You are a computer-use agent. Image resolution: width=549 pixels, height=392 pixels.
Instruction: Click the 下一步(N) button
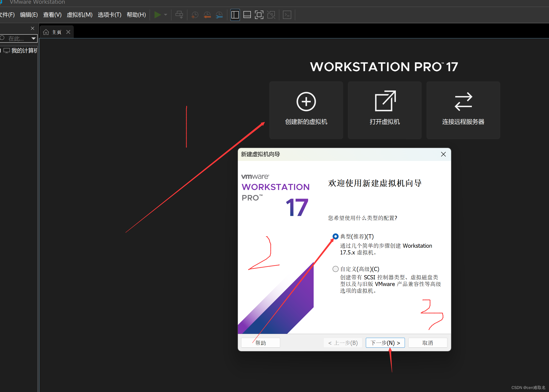385,343
